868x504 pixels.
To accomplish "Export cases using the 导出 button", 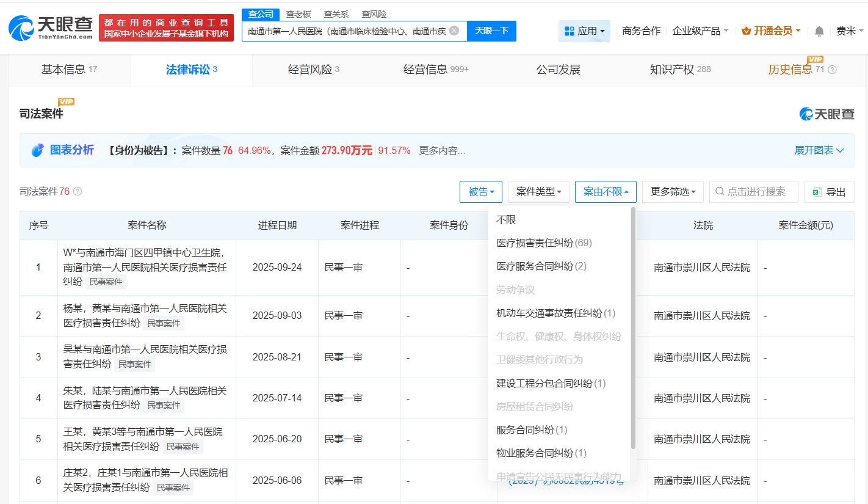I will click(x=829, y=192).
